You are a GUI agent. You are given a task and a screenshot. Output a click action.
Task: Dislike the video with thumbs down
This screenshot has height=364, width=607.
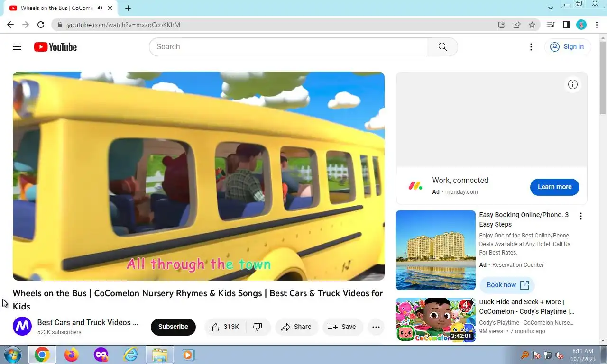258,327
